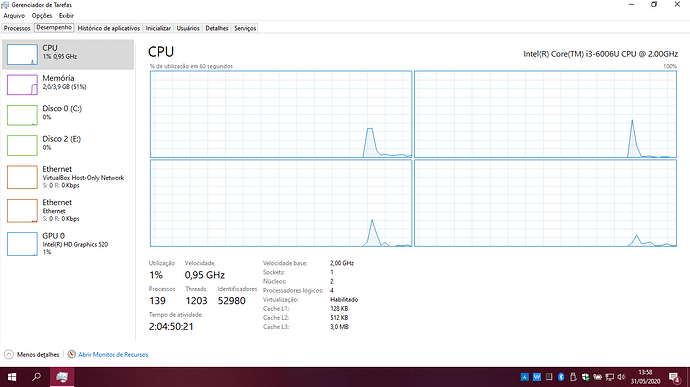Image resolution: width=690 pixels, height=387 pixels.
Task: Open the Opções menu
Action: 42,15
